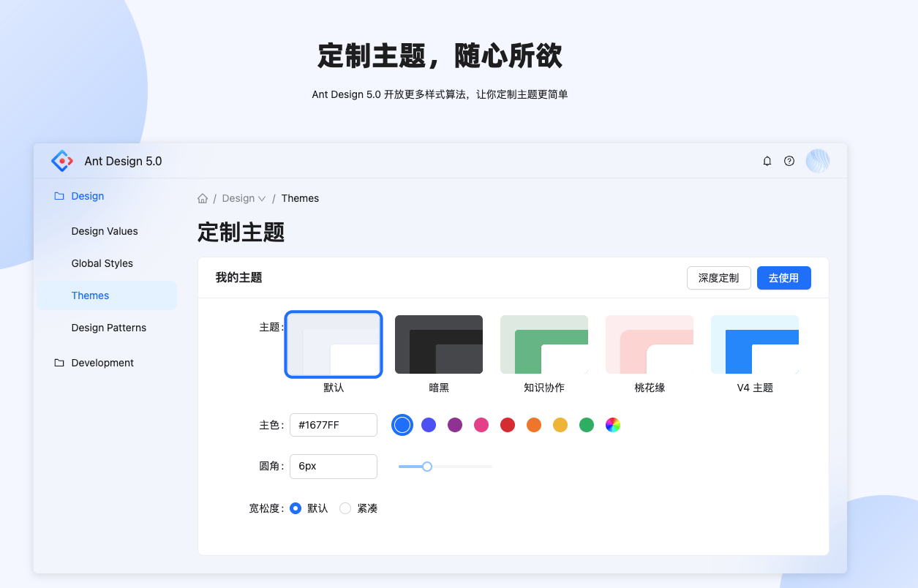Pick the purple color swatch
Screen dimensions: 918x588
click(455, 425)
